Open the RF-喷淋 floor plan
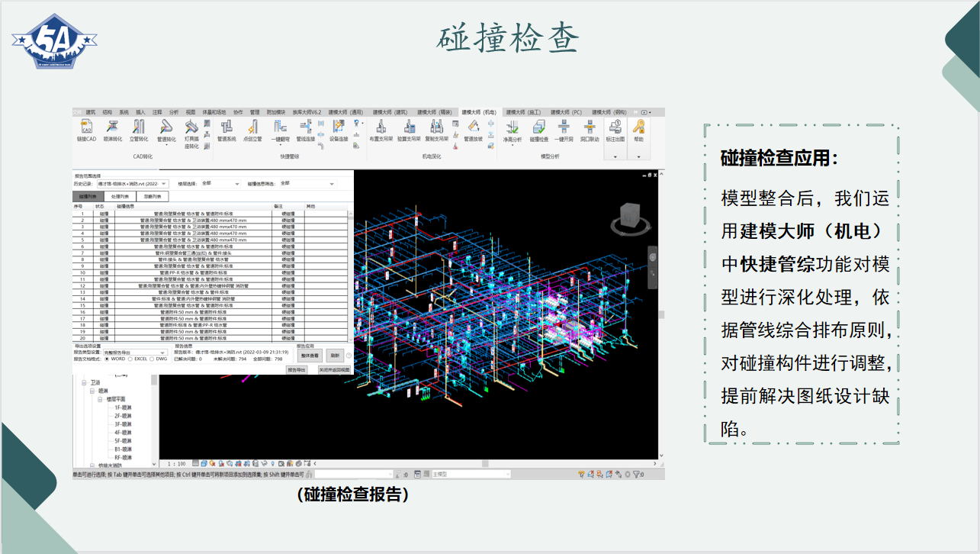980x554 pixels. coord(123,458)
